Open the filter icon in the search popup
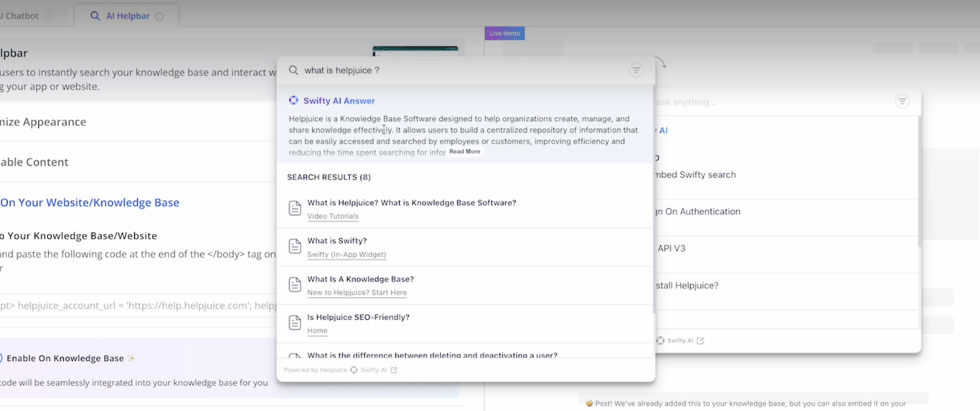Viewport: 980px width, 411px height. 636,70
